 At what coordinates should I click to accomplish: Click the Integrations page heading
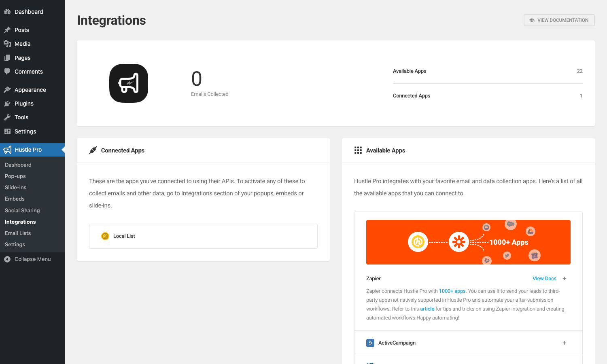111,20
